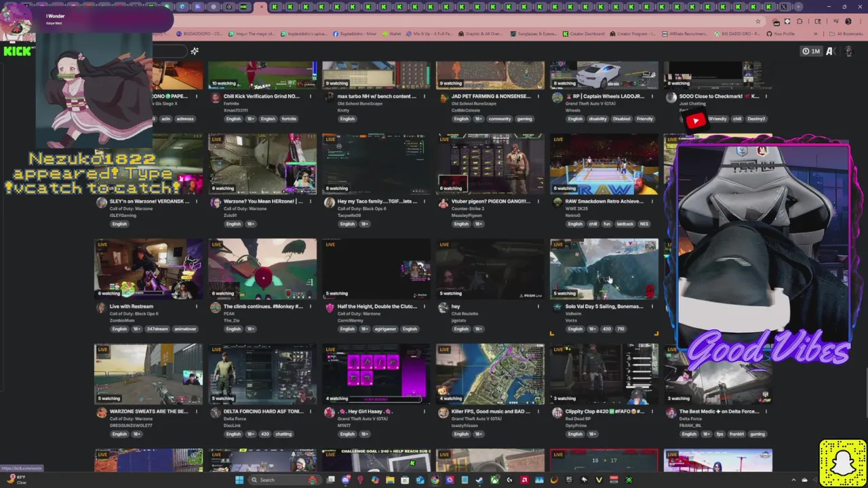Open three-dot menu for 'DELTA FORCING HARD' stream
The image size is (868, 488).
(x=311, y=411)
